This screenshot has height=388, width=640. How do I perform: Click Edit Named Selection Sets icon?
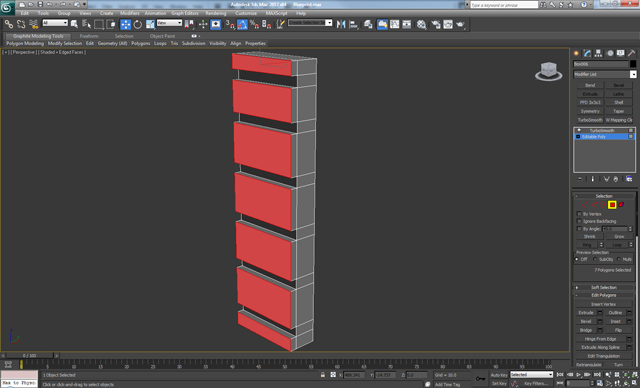click(280, 24)
